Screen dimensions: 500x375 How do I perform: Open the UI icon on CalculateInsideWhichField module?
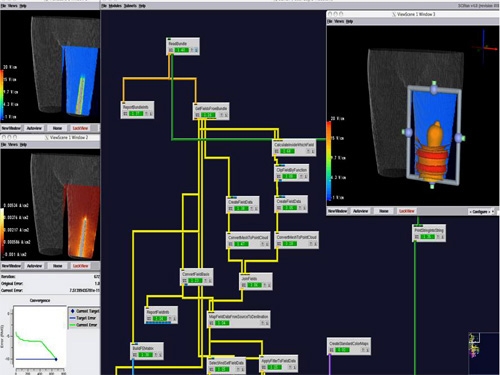tap(277, 151)
